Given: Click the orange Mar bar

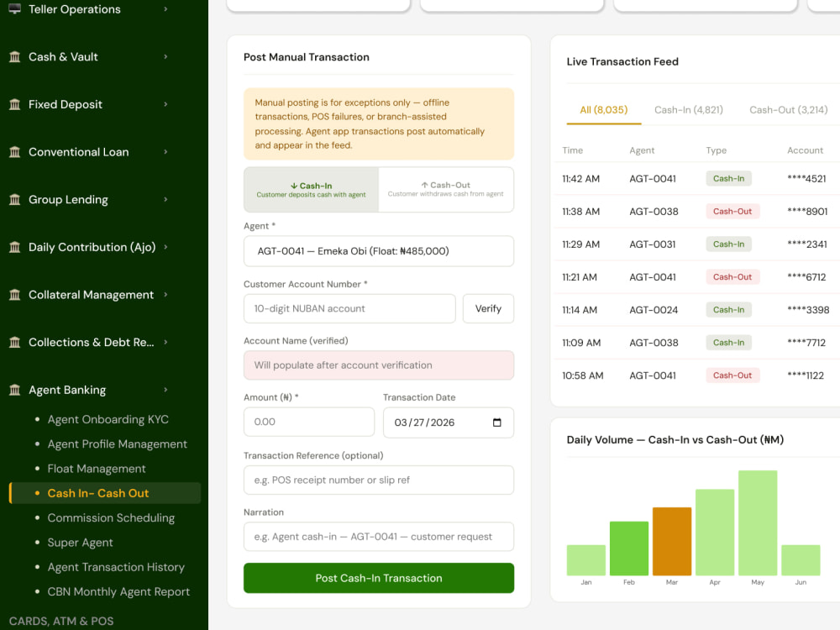Looking at the screenshot, I should [x=672, y=542].
